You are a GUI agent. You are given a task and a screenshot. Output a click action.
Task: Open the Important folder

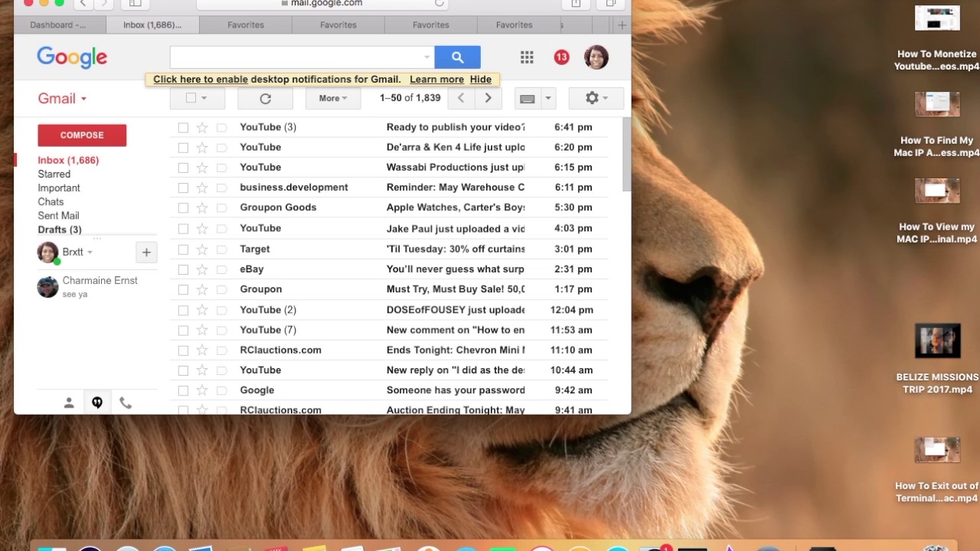(x=59, y=188)
